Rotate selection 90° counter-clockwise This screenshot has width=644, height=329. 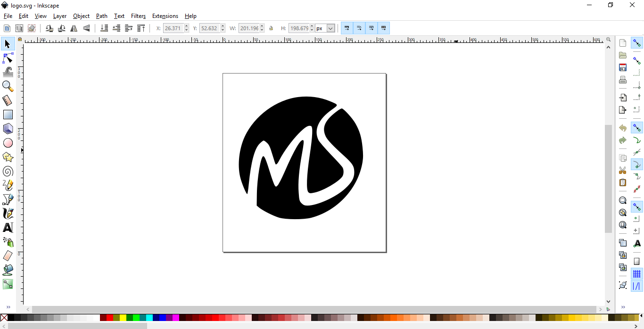pos(50,28)
